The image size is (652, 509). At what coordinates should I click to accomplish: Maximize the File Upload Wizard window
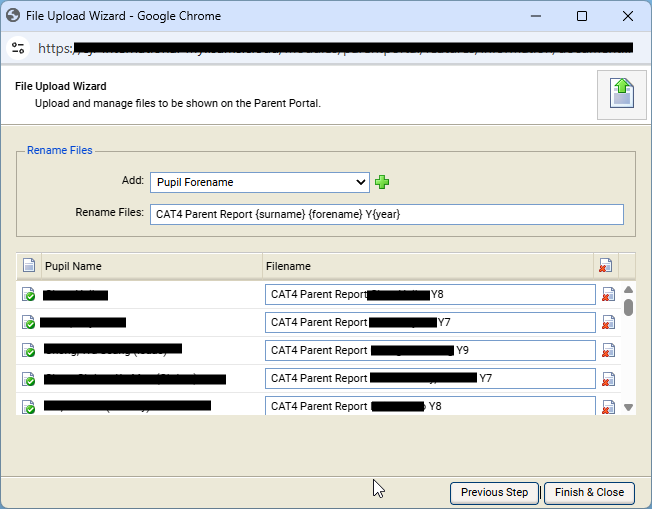pyautogui.click(x=583, y=16)
